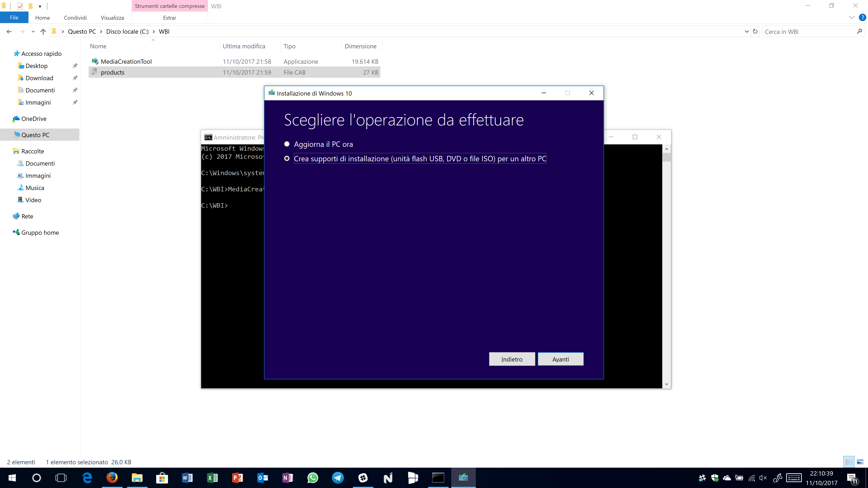868x488 pixels.
Task: Sort by Tipo column header
Action: (289, 46)
